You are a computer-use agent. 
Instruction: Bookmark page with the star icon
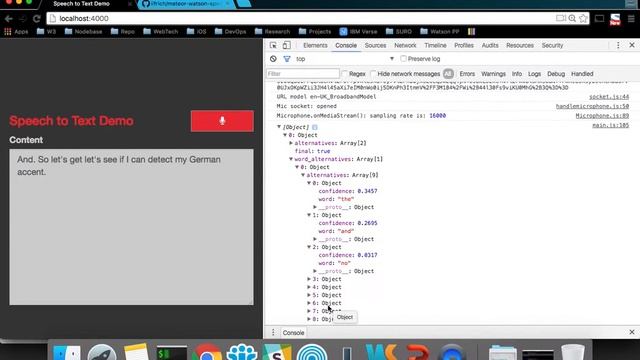pos(583,18)
